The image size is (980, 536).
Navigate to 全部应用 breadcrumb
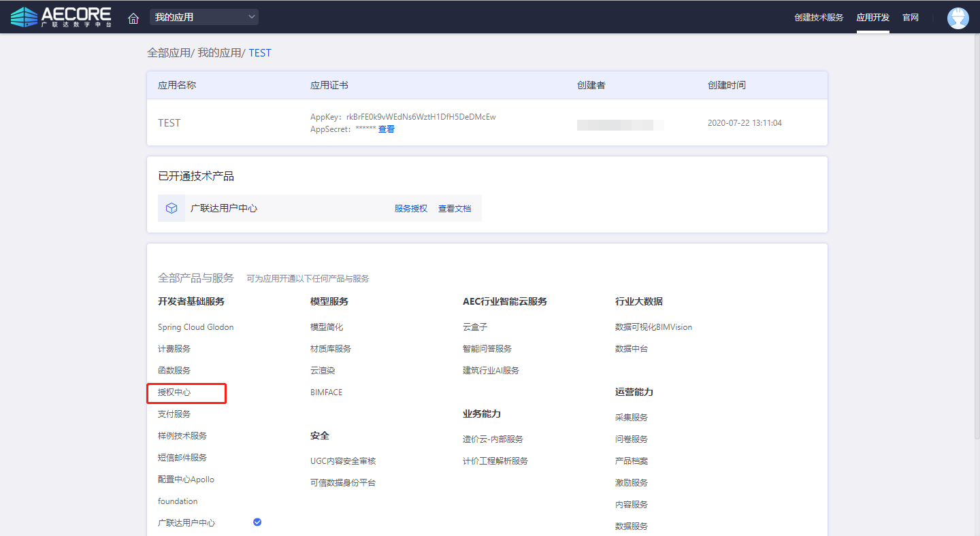[168, 53]
